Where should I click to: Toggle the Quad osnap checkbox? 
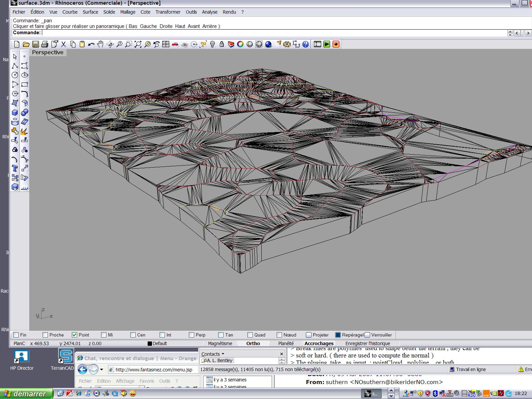point(250,335)
